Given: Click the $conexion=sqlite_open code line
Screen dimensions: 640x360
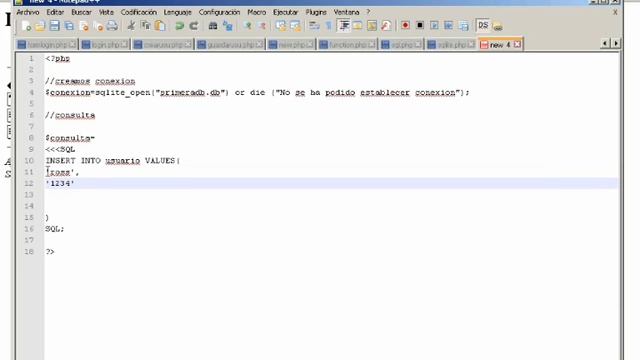Looking at the screenshot, I should (x=257, y=93).
